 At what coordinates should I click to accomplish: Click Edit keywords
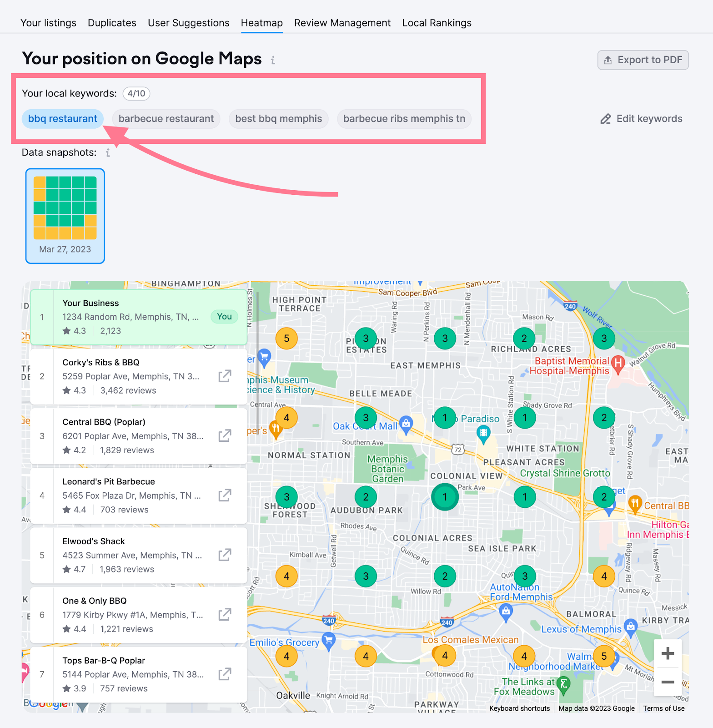tap(642, 119)
